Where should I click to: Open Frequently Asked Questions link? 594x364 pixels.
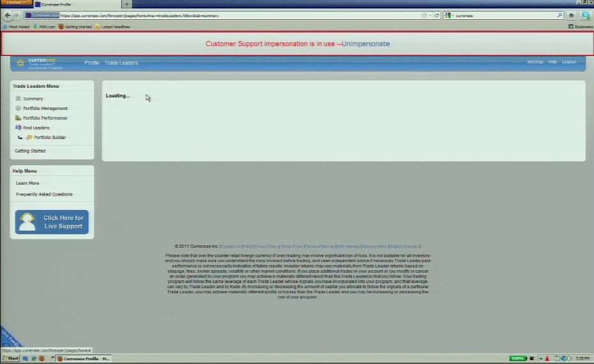(44, 194)
